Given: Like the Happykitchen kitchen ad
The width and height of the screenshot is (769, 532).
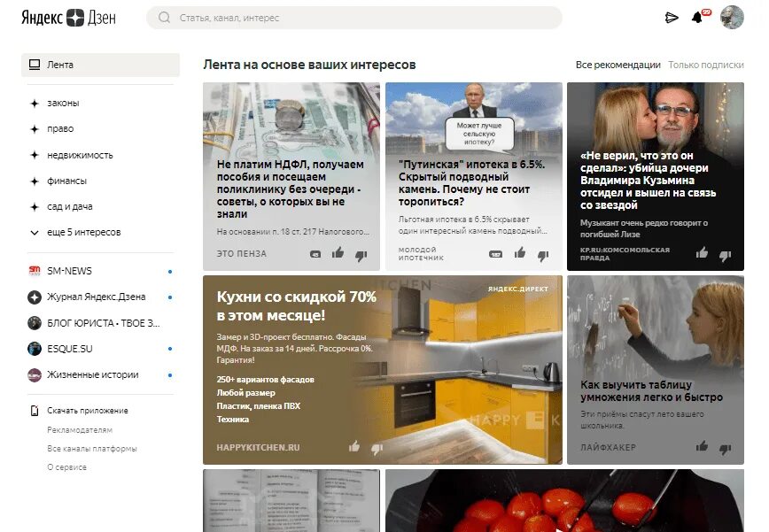Looking at the screenshot, I should (354, 446).
